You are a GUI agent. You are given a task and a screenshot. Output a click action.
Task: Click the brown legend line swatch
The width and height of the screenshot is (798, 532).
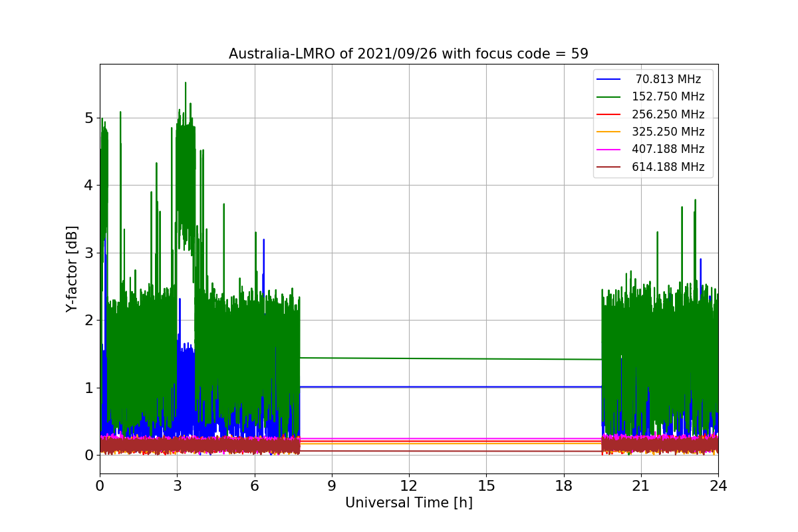(609, 168)
